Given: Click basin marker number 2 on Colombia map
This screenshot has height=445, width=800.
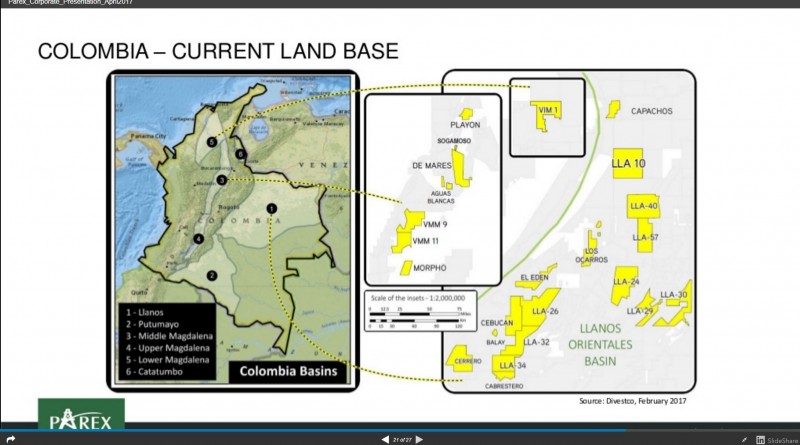Looking at the screenshot, I should [213, 275].
